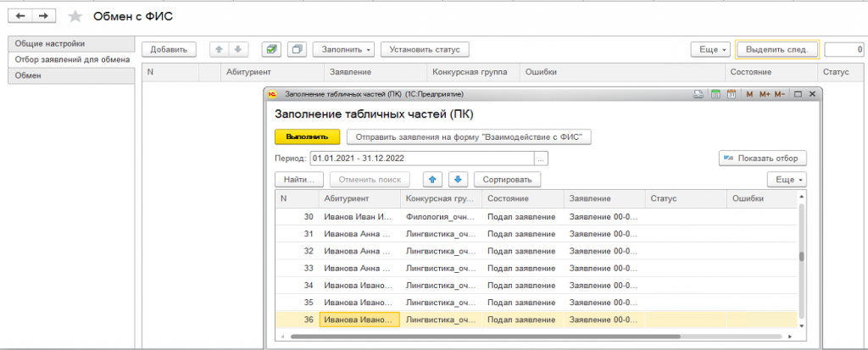
Task: Add page to favorites with star icon
Action: coord(75,17)
